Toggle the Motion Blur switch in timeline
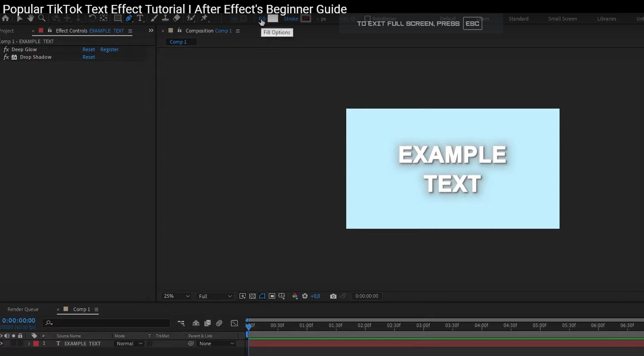Screen dimensions: 644x356 point(219,323)
